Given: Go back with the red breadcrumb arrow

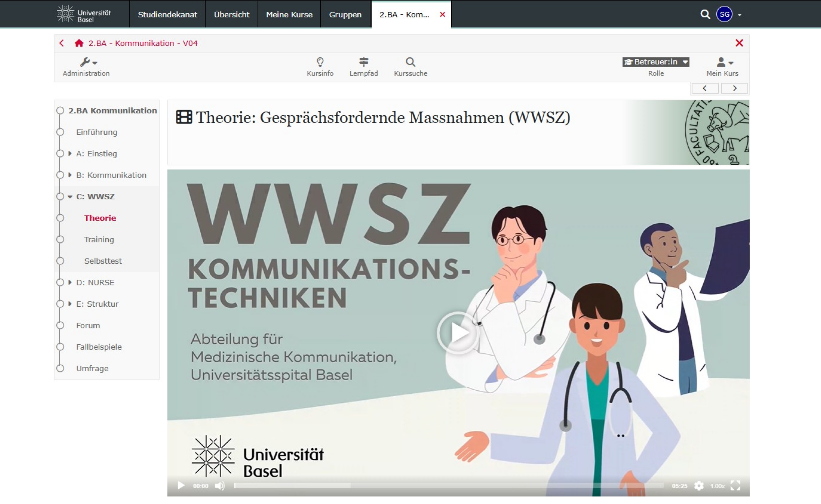Looking at the screenshot, I should point(62,43).
